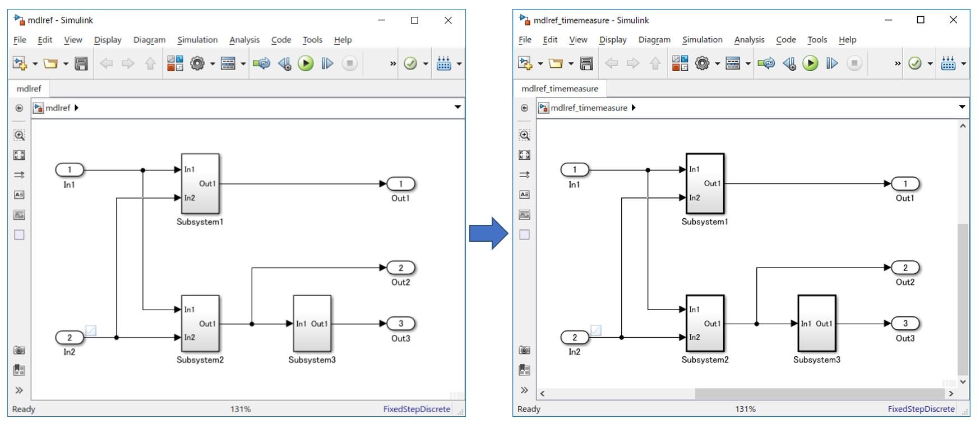Open breadcrumb path dropdown in mdlref window
The image size is (980, 428).
coord(457,107)
